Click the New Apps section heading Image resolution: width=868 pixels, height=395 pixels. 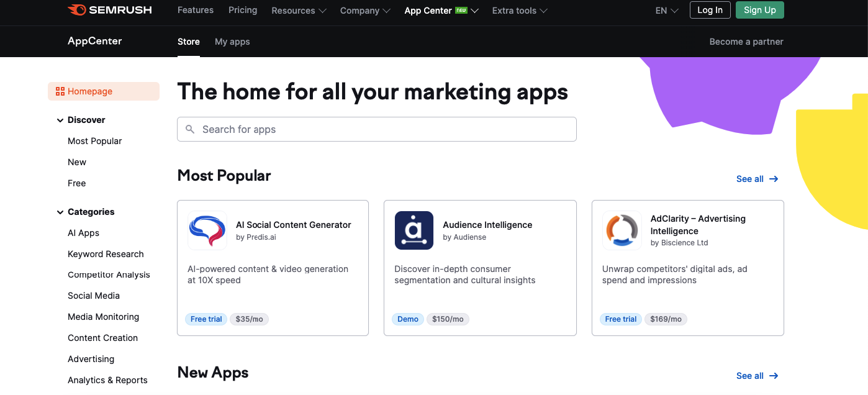point(213,373)
